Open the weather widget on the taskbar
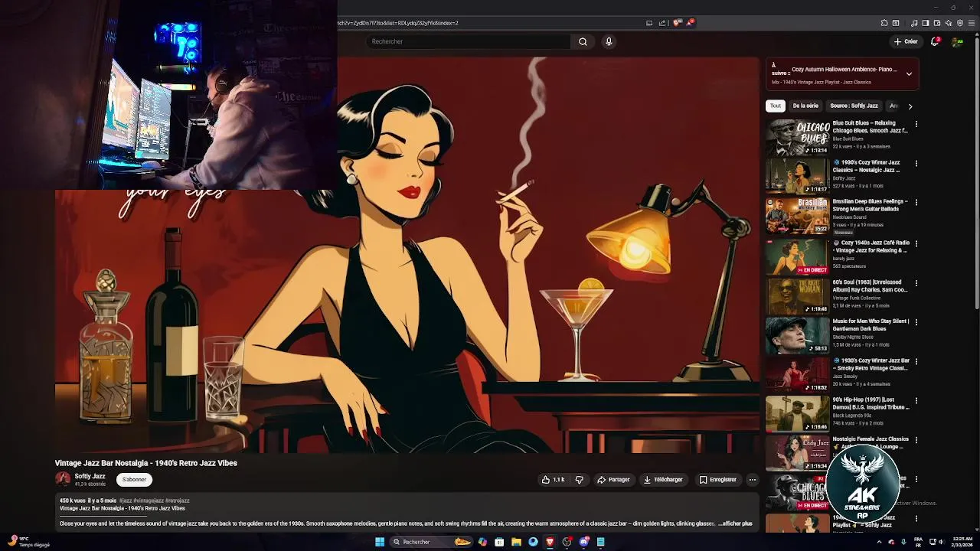The image size is (980, 551). (28, 542)
